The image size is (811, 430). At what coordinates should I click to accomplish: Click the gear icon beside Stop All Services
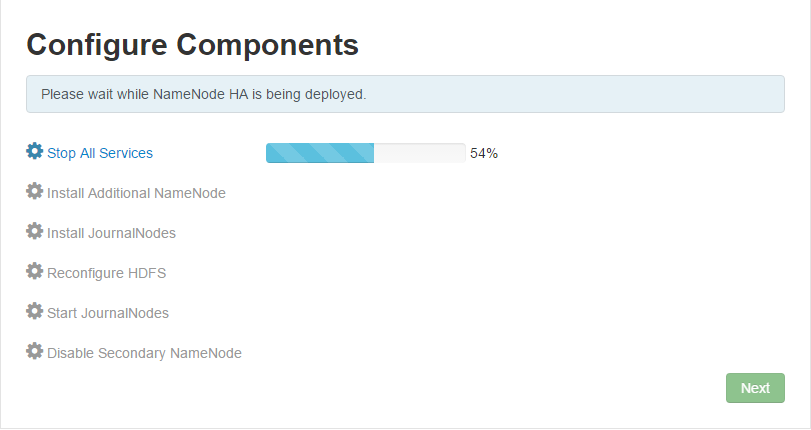(35, 152)
